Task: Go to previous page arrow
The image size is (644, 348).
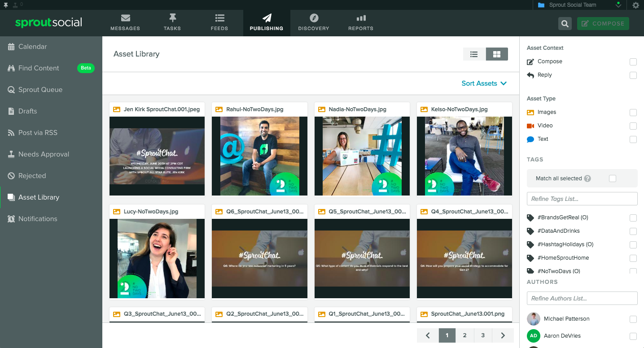Action: [x=428, y=335]
